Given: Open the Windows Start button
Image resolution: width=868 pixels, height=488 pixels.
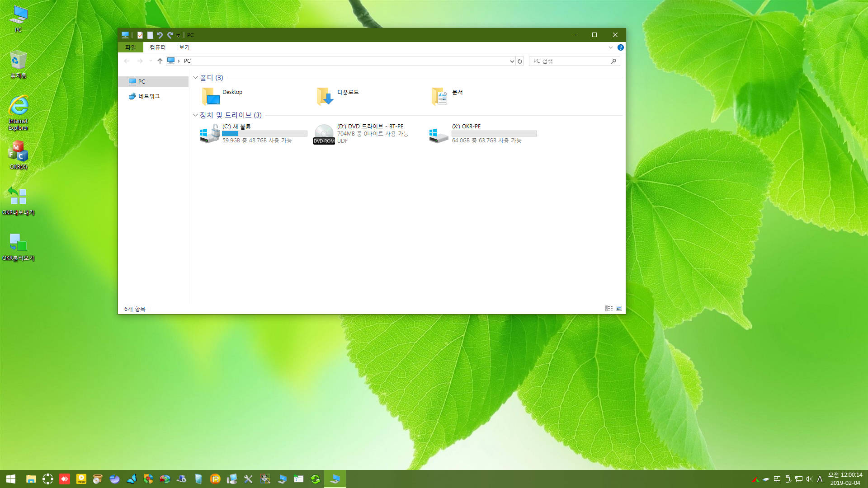Looking at the screenshot, I should pyautogui.click(x=11, y=479).
